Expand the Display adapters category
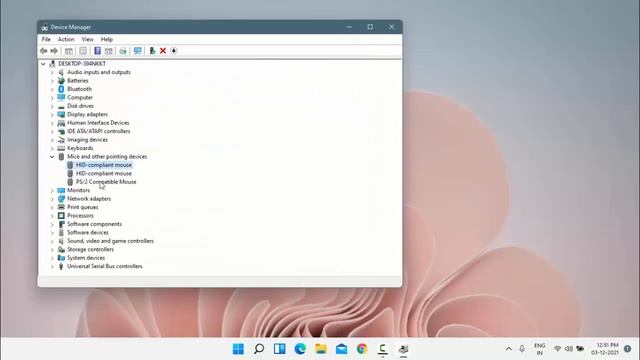 [x=52, y=114]
